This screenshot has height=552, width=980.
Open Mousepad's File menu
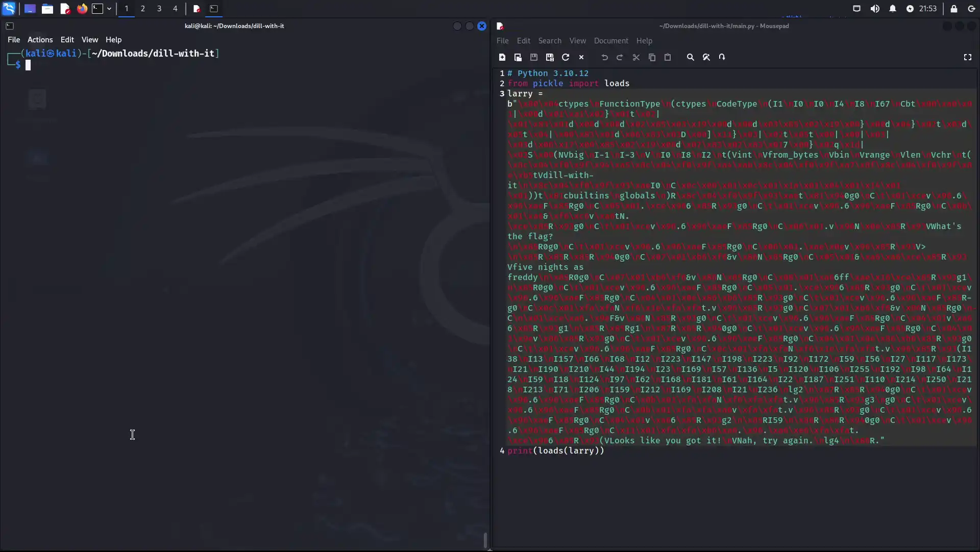pyautogui.click(x=503, y=41)
